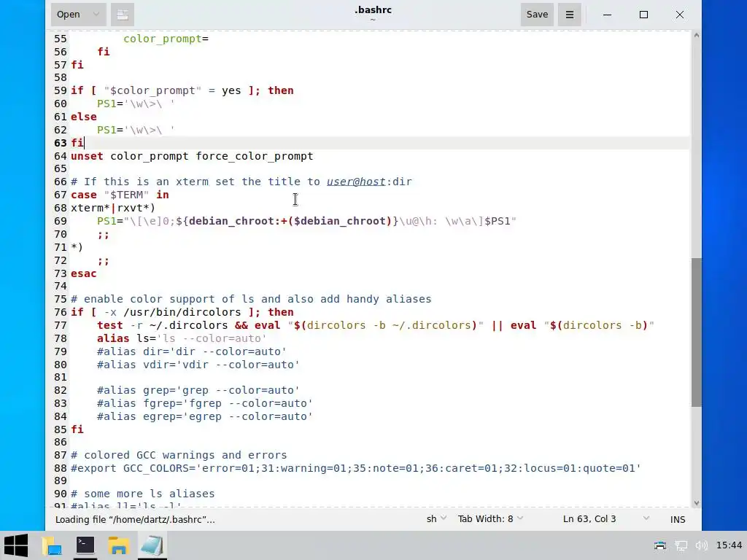
Task: Click the network tray icon
Action: (x=681, y=545)
